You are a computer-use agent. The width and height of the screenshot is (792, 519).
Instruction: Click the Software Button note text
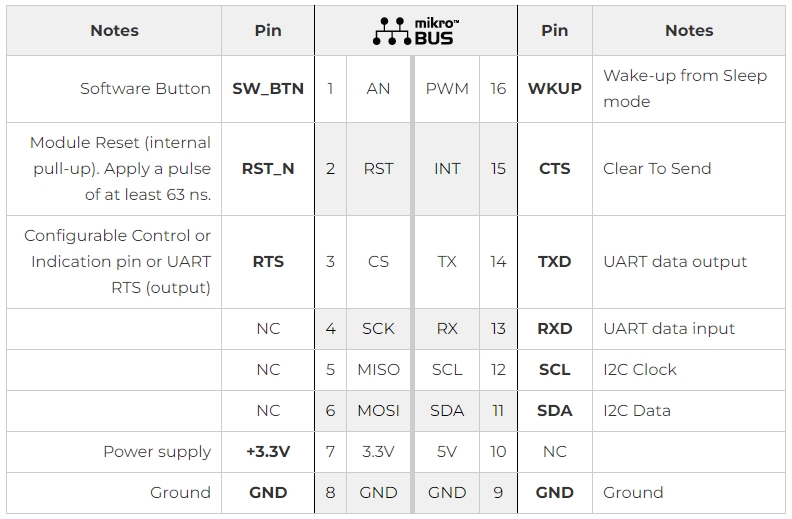pyautogui.click(x=145, y=88)
